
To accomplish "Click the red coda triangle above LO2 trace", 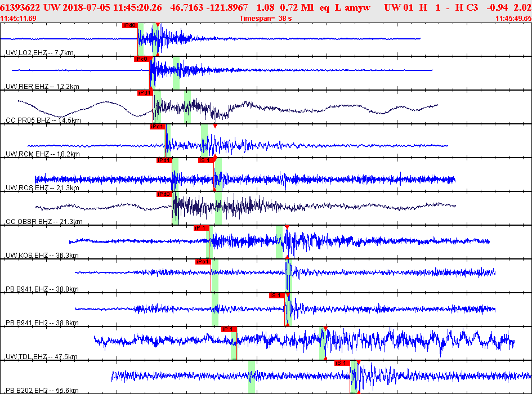I will [158, 24].
